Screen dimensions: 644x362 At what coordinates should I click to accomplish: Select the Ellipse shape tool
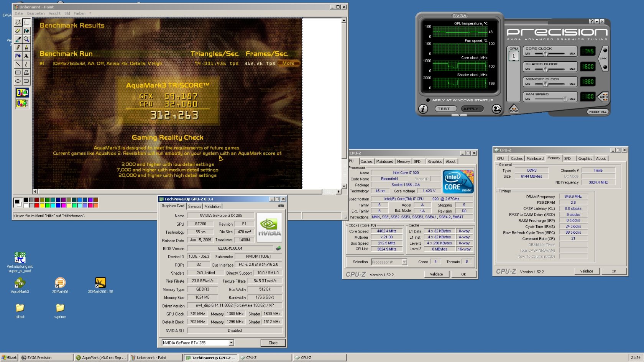(18, 81)
